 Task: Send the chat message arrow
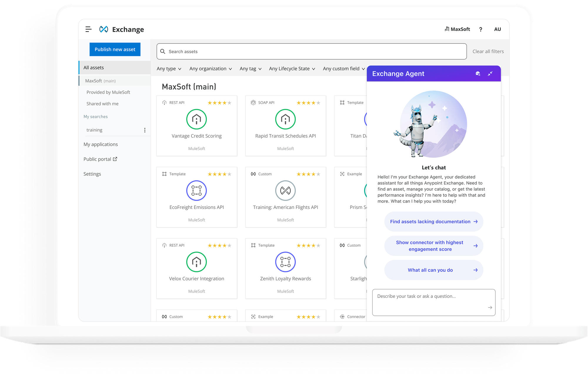(x=490, y=308)
